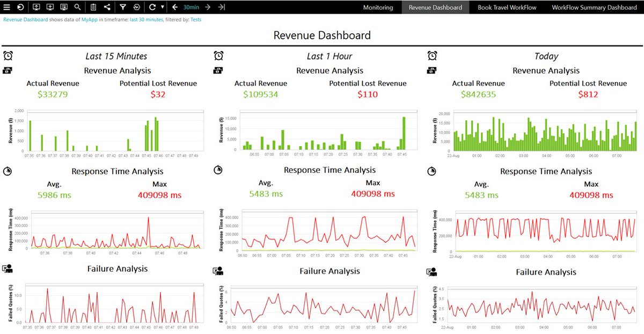
Task: Click the monitor with up-arrow icon
Action: point(36,7)
